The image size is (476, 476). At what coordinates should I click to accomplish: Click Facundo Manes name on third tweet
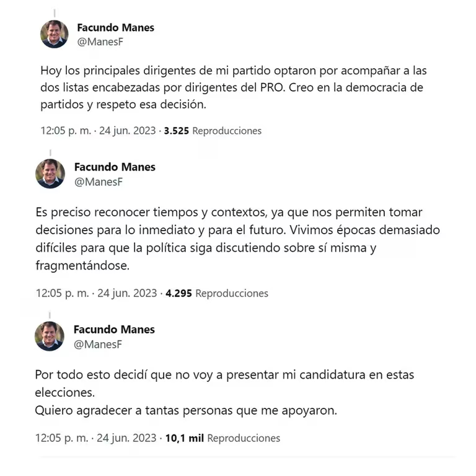[114, 329]
